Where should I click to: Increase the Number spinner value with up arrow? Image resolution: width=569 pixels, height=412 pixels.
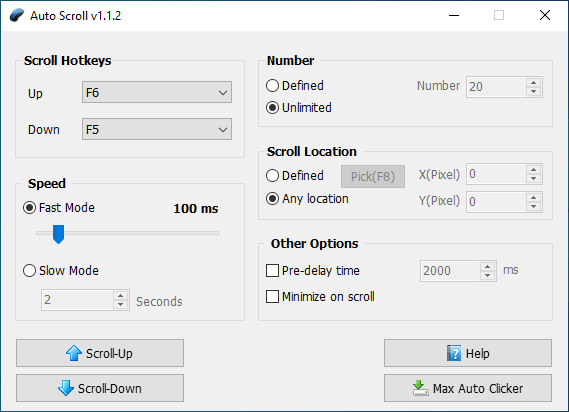[x=533, y=82]
